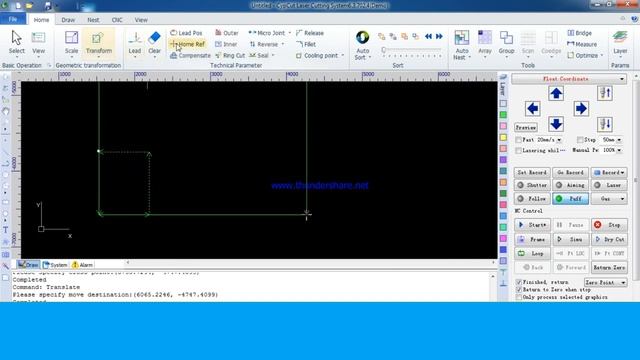The image size is (640, 360).
Task: Expand the Cooling point dropdown
Action: tap(343, 55)
